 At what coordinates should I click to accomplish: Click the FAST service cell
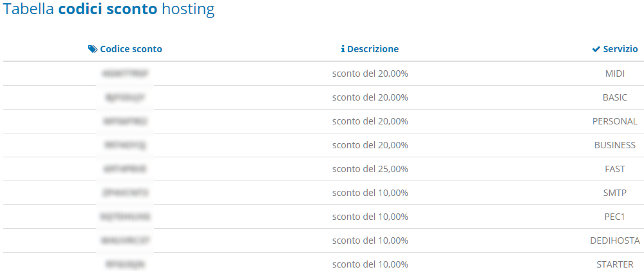point(615,169)
